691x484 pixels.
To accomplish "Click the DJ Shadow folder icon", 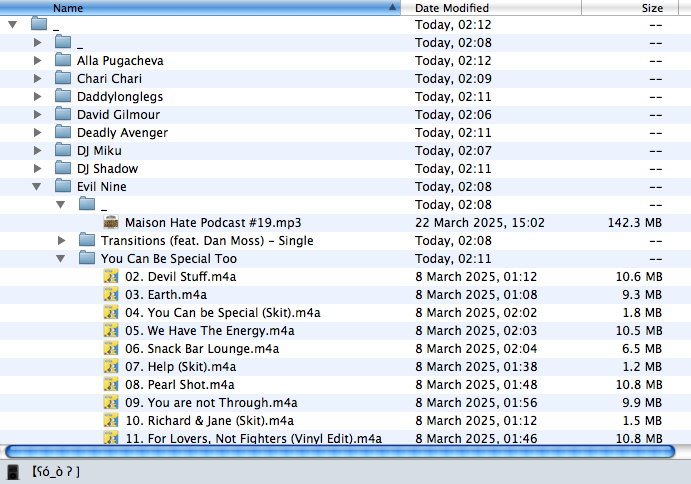I will pos(63,169).
